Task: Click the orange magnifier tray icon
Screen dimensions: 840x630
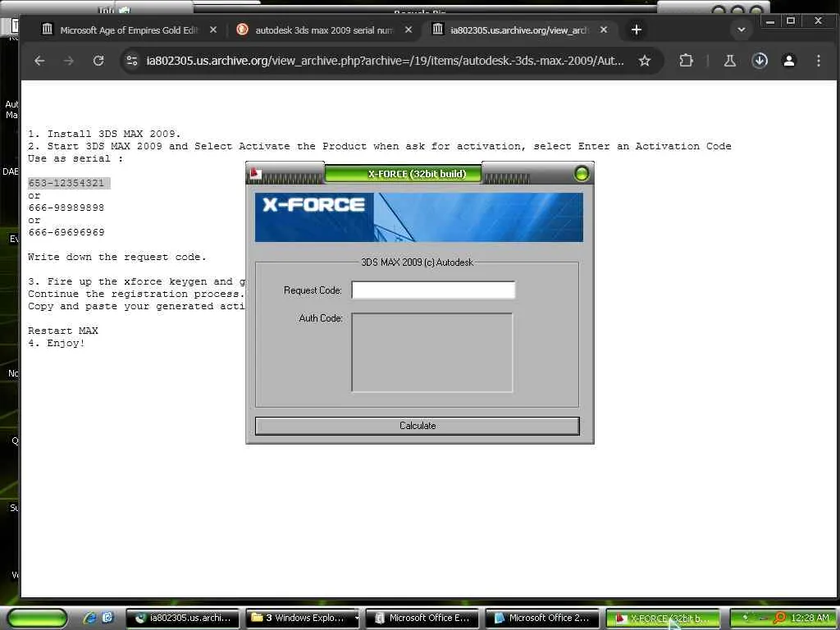Action: (779, 618)
